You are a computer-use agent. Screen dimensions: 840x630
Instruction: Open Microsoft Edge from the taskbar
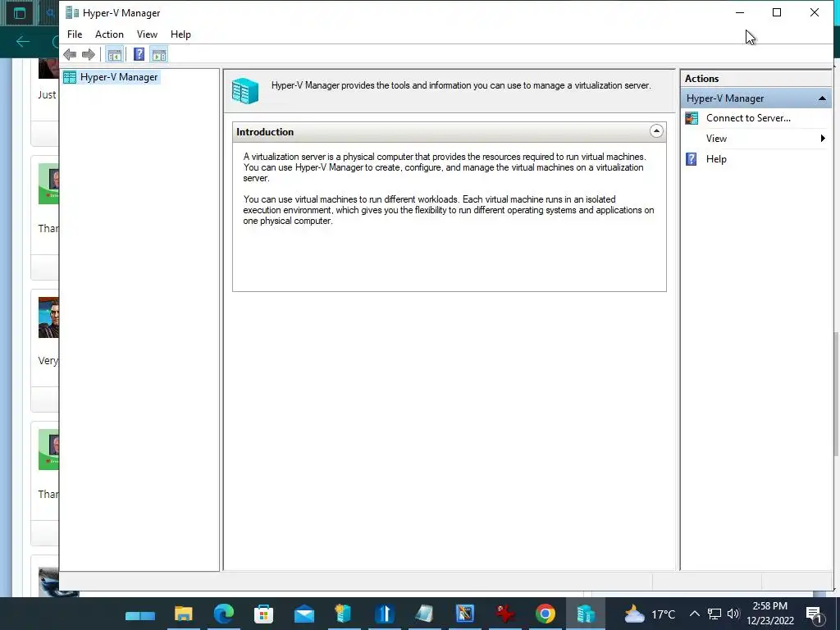[223, 614]
